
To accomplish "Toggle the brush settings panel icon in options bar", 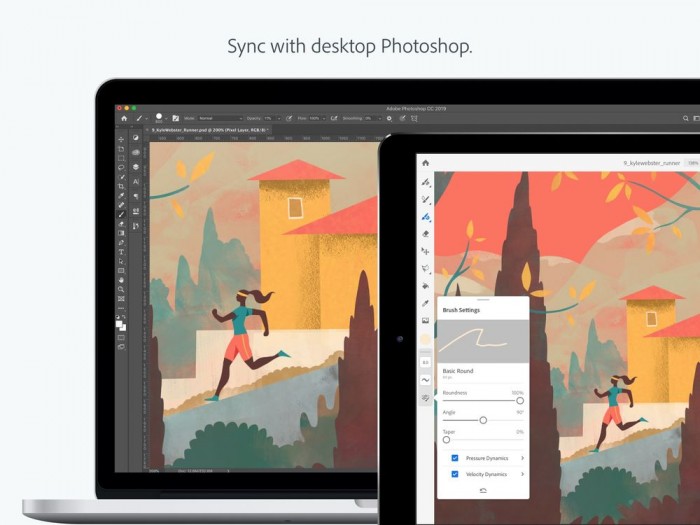I will [175, 118].
